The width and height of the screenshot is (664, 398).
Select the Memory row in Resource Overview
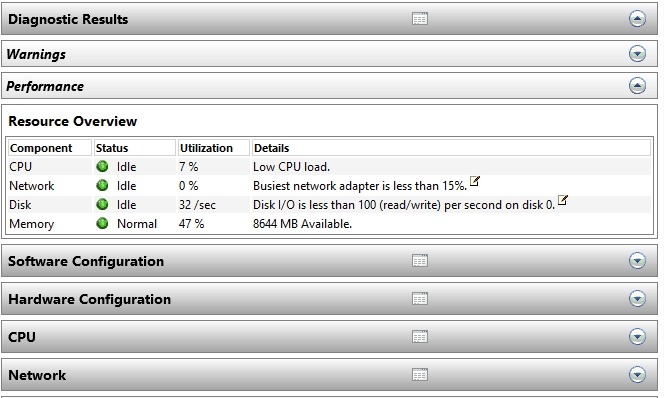329,224
